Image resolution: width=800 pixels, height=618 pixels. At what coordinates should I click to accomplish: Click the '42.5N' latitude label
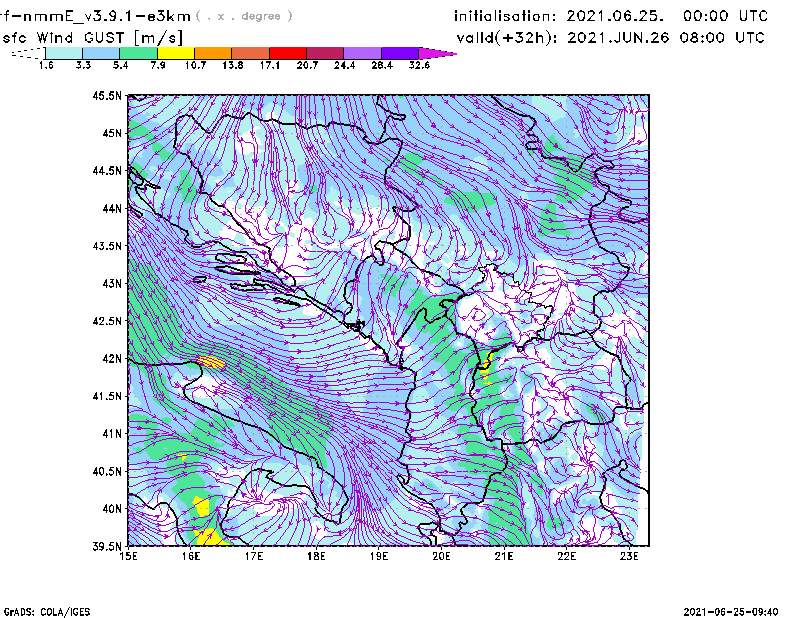click(x=107, y=321)
